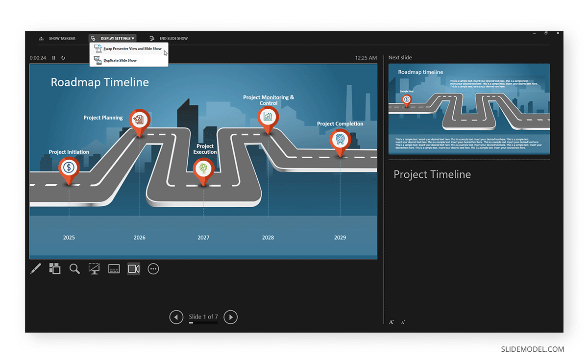
Task: Select the Next slide thumbnail preview
Action: pyautogui.click(x=469, y=109)
